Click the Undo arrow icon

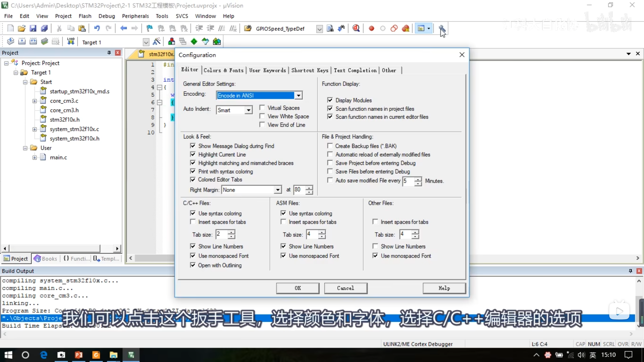(97, 28)
